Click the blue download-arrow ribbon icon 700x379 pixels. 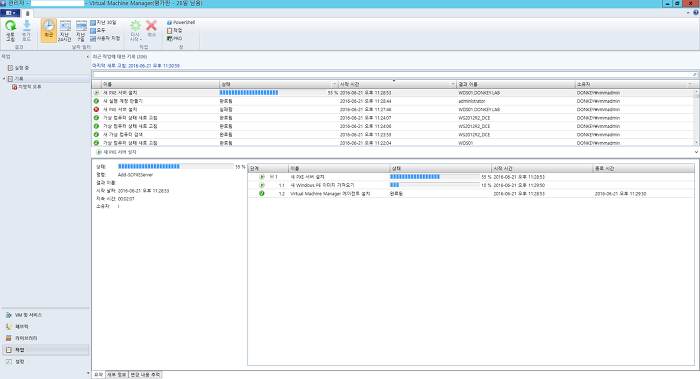26,26
